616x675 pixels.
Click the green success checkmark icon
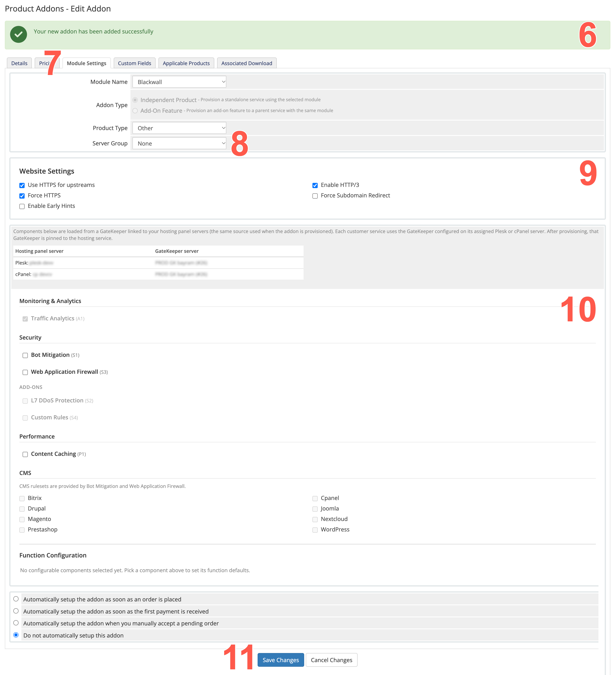coord(19,34)
